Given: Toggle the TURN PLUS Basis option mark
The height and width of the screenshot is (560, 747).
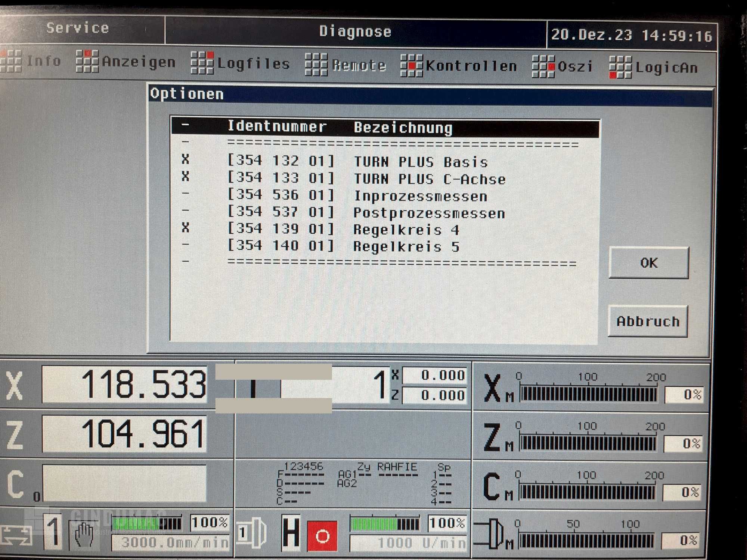Looking at the screenshot, I should point(185,160).
